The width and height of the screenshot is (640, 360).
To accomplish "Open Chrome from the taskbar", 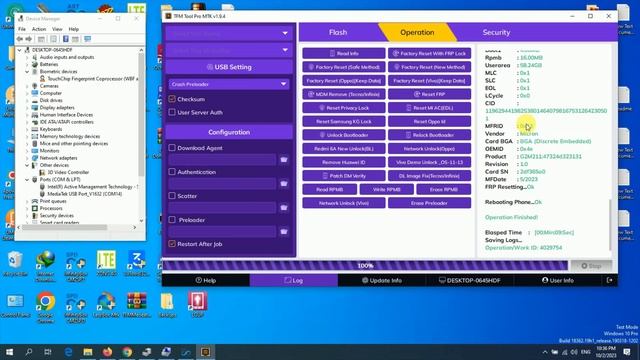I will (127, 352).
